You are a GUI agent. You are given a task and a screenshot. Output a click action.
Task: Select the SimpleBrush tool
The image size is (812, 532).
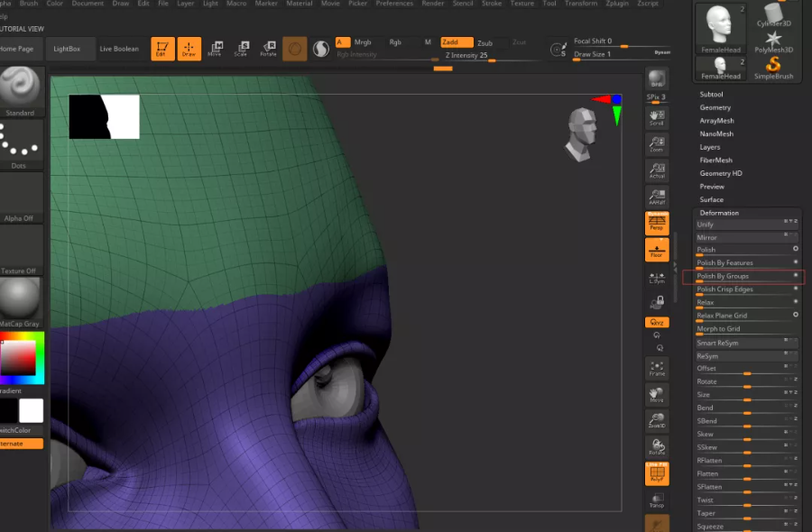[774, 68]
